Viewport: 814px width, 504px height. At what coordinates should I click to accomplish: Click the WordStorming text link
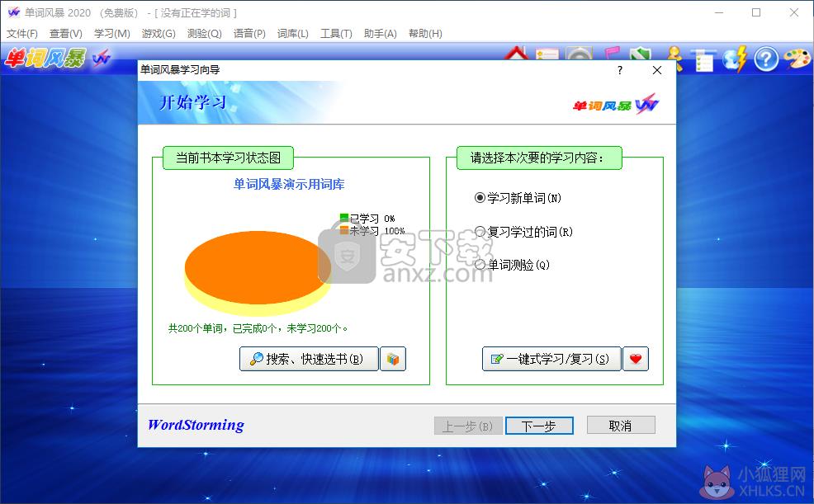pyautogui.click(x=196, y=425)
